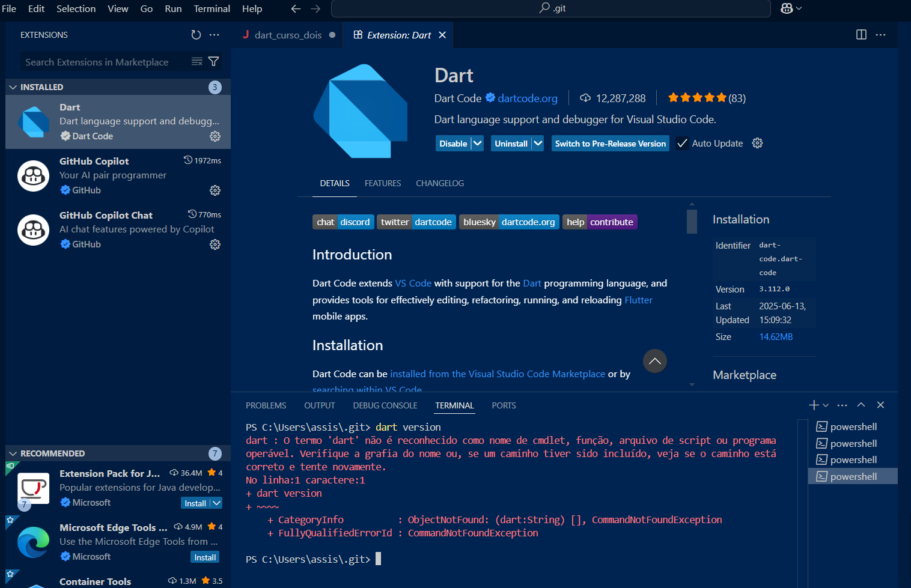Open the VS Code link in introduction
911x588 pixels.
click(x=413, y=283)
